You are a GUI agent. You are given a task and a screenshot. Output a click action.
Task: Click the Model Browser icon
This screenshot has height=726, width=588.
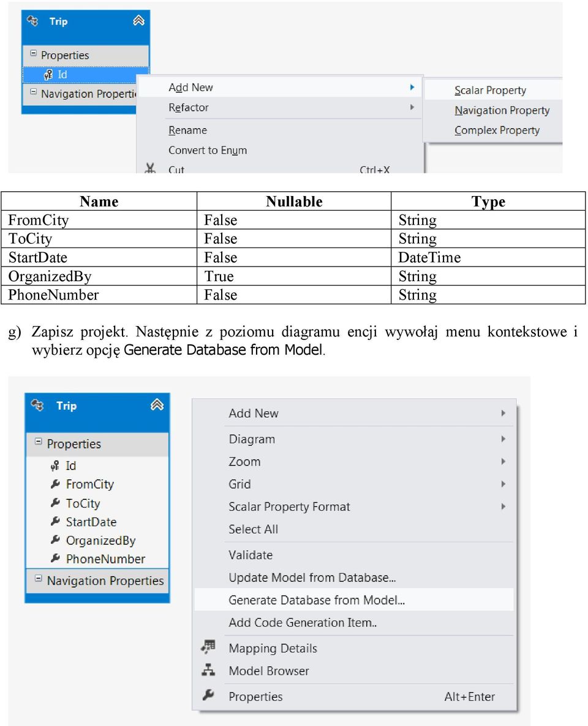208,670
